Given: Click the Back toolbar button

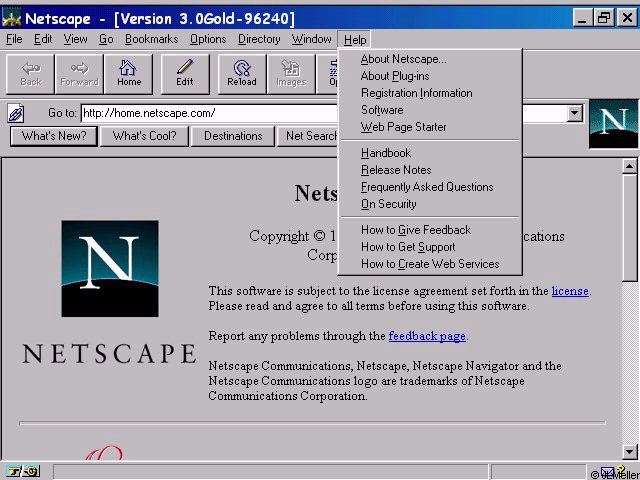Looking at the screenshot, I should coord(30,74).
